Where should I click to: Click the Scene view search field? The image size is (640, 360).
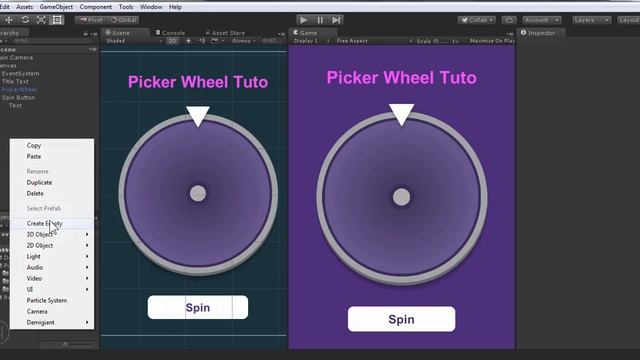[272, 41]
